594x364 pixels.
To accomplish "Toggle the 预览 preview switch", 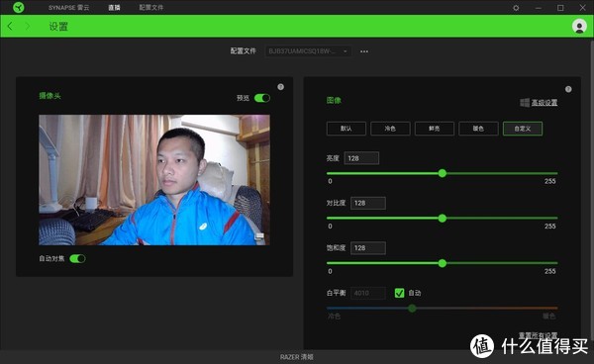I will pos(262,98).
